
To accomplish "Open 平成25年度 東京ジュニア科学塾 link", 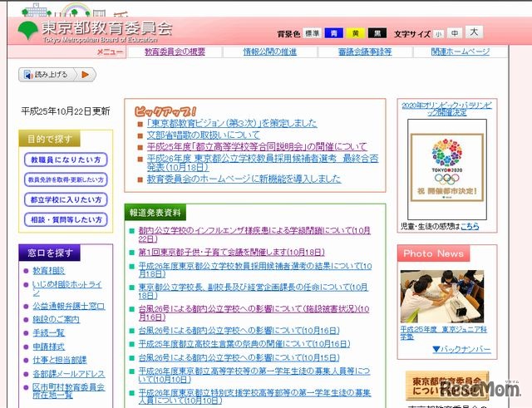I will tap(443, 333).
